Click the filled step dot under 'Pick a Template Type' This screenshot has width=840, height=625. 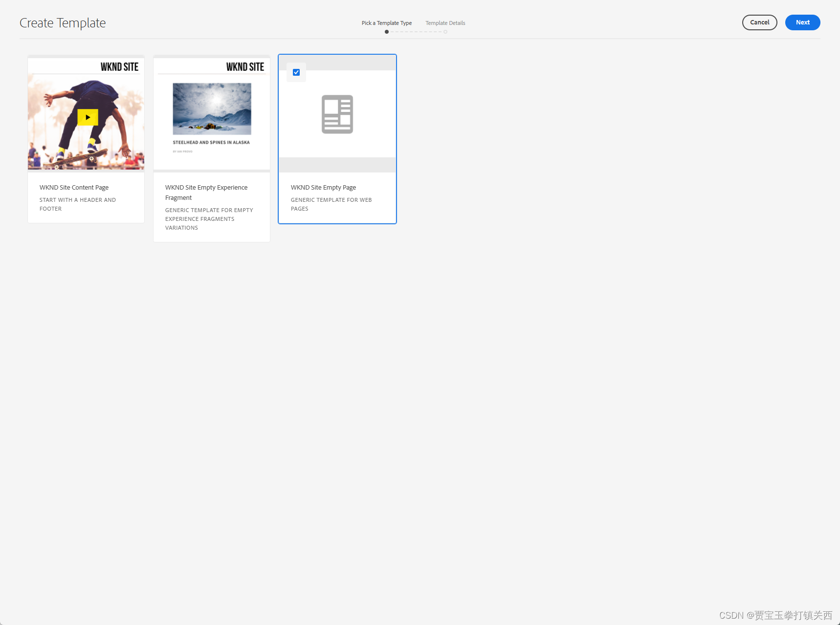click(387, 32)
